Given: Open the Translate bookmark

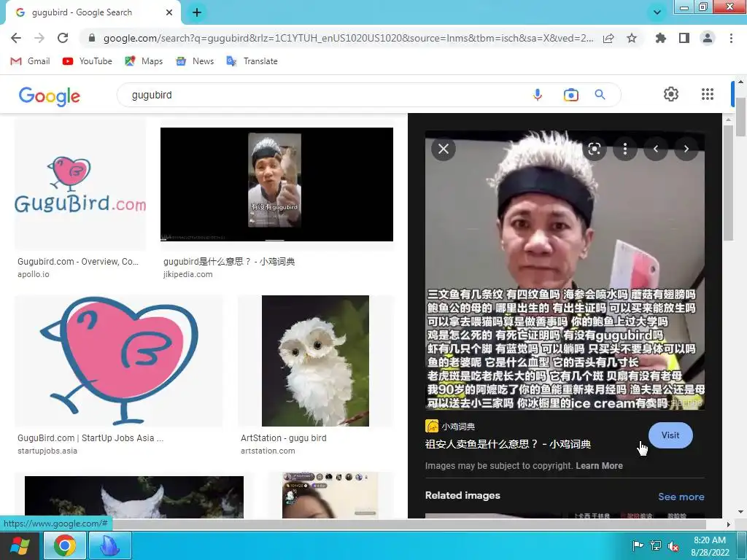Looking at the screenshot, I should 252,61.
